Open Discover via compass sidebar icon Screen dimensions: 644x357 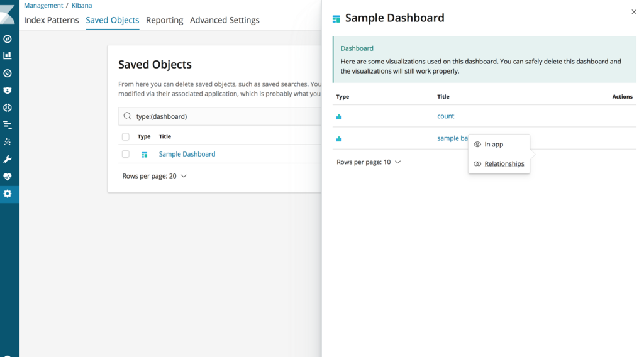pos(8,39)
